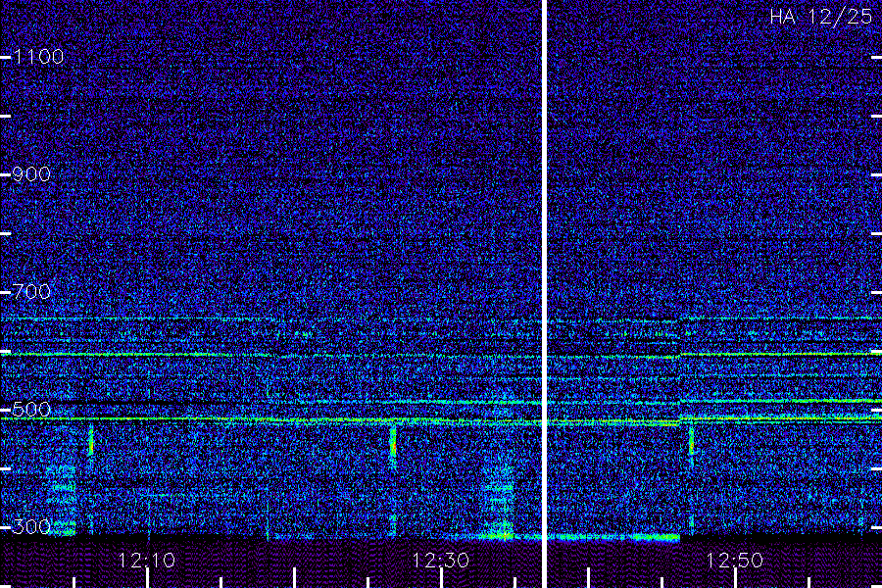Click the 900 frequency axis label
Image resolution: width=882 pixels, height=588 pixels.
tap(31, 174)
